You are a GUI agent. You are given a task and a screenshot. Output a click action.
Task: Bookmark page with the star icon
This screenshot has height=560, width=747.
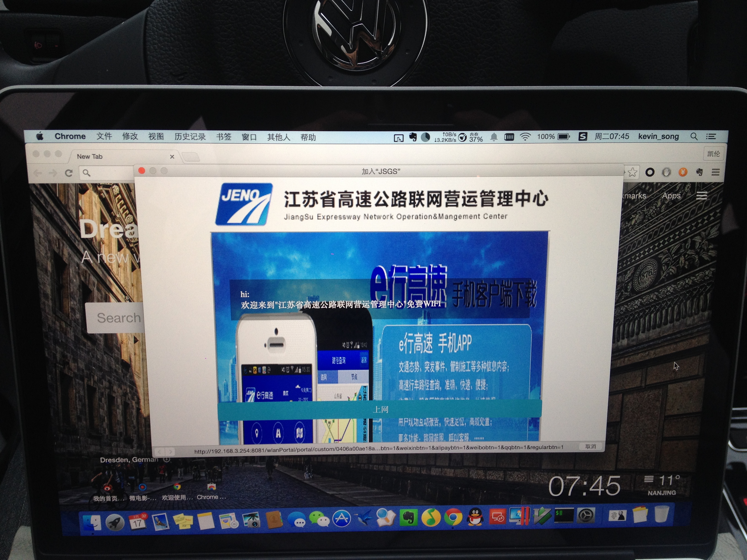tap(633, 172)
